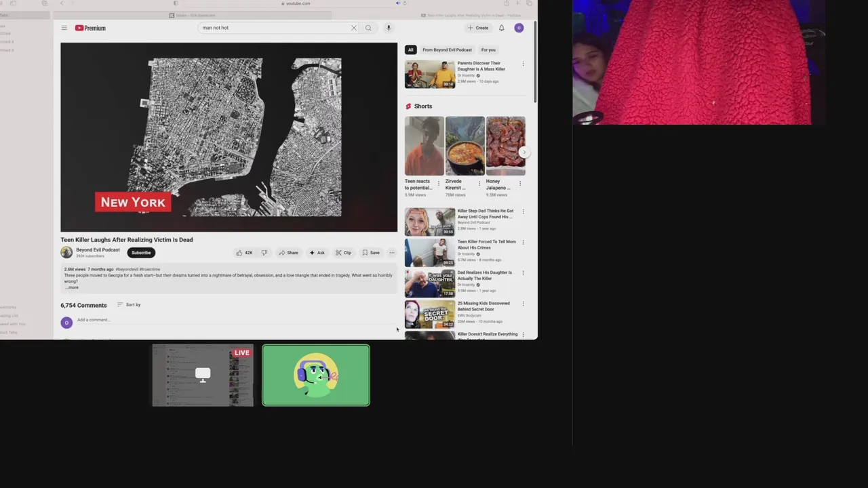This screenshot has height=488, width=868.
Task: Save the video to a playlist
Action: [x=370, y=253]
